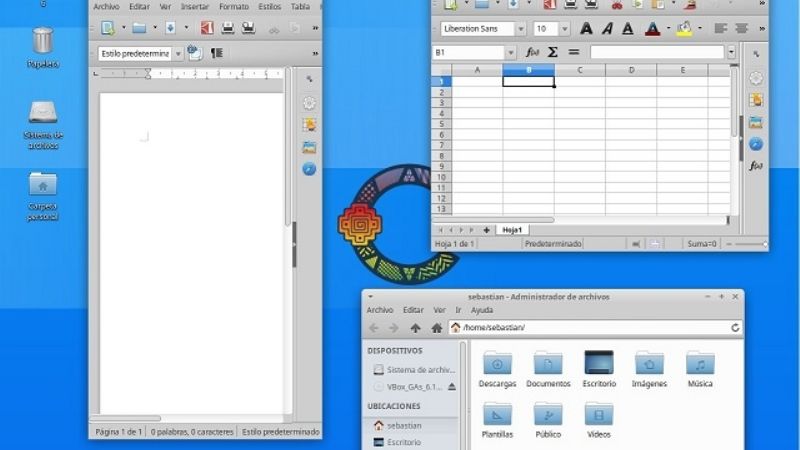Click the Sum sigma icon in Calc
800x450 pixels.
[553, 52]
